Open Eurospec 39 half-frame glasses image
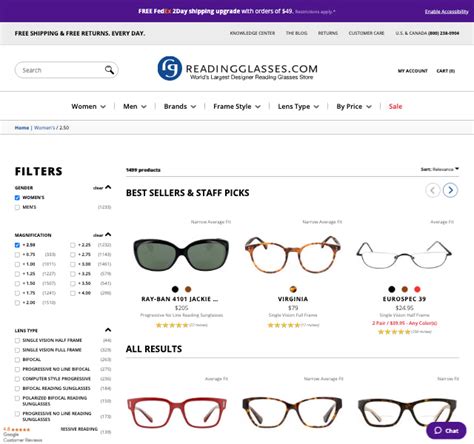 click(404, 255)
